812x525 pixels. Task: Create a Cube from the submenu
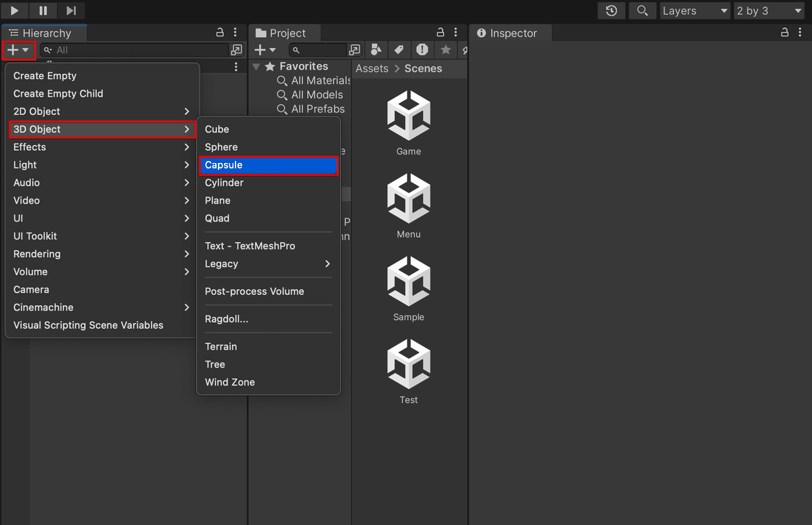pos(269,129)
